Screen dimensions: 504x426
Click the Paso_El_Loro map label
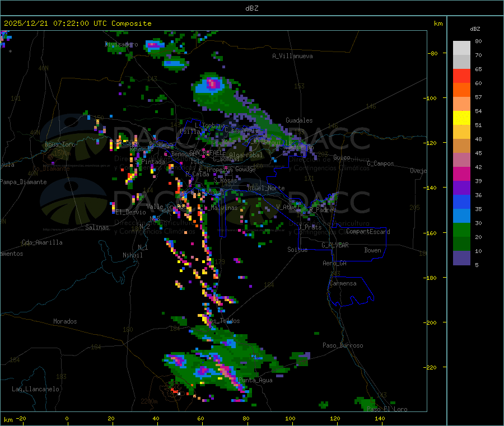pos(388,409)
